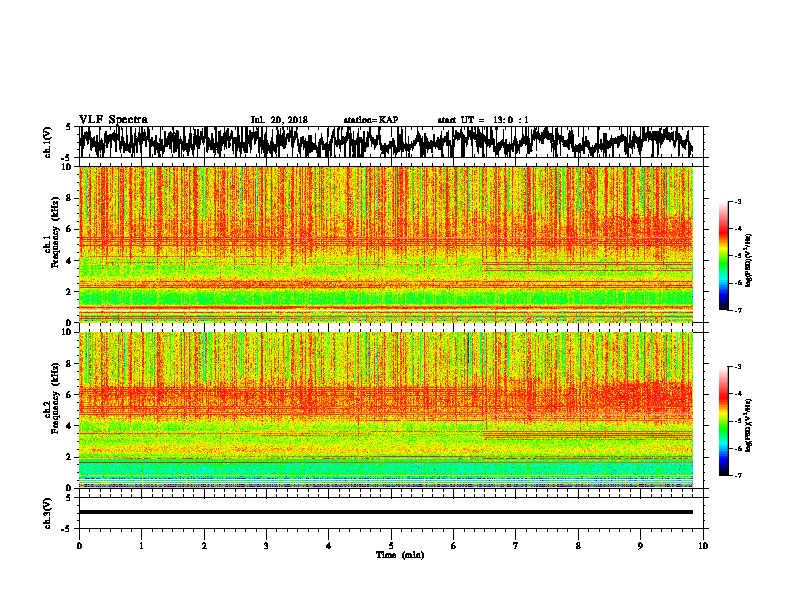Click the ch.2 colorbar log(PSD) unit label
The height and width of the screenshot is (612, 792).
coord(749,425)
